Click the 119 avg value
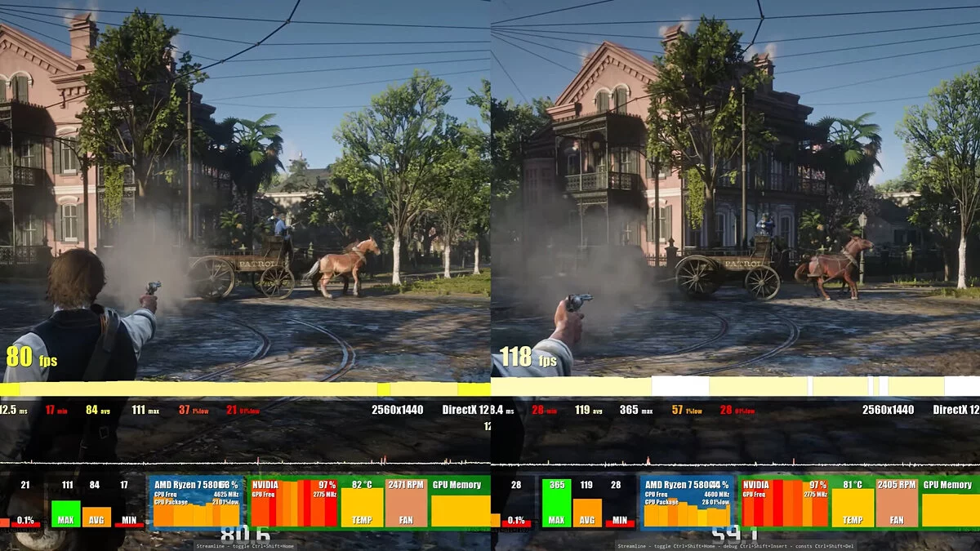The height and width of the screenshot is (551, 980). click(x=587, y=410)
